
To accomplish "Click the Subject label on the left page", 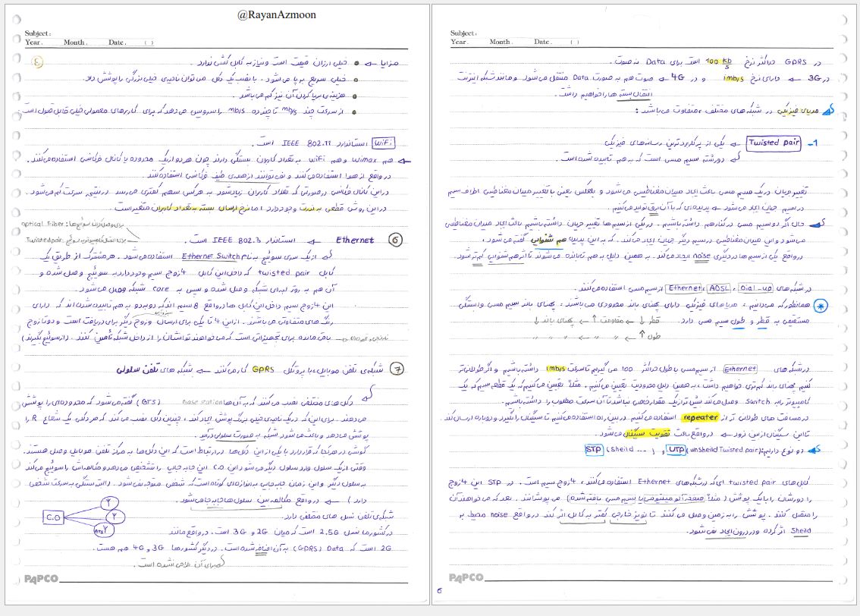I will click(x=37, y=33).
